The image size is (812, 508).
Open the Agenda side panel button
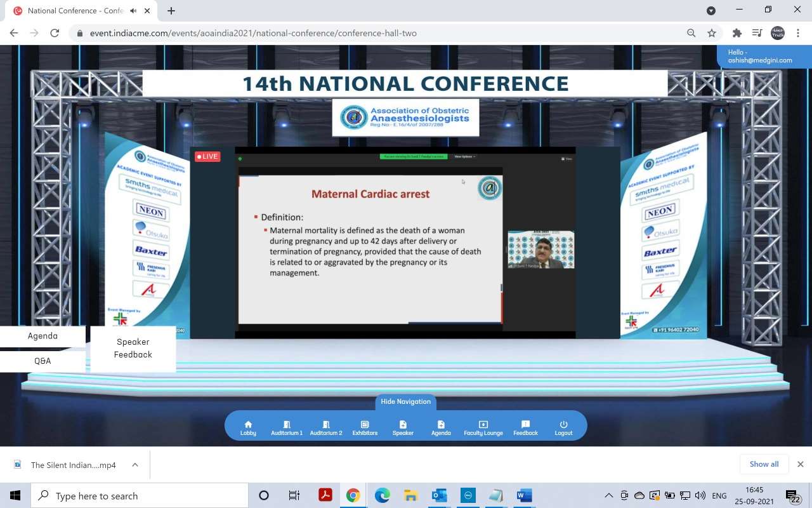click(43, 336)
